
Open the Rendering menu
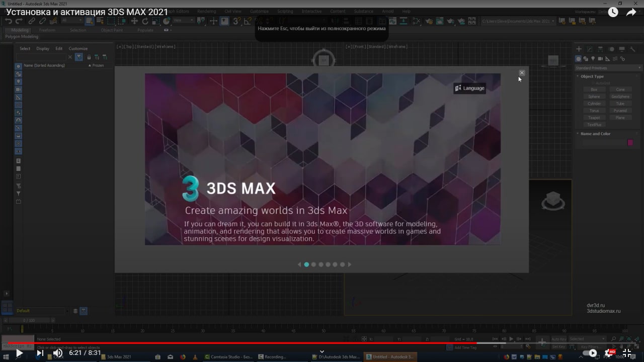coord(206,11)
